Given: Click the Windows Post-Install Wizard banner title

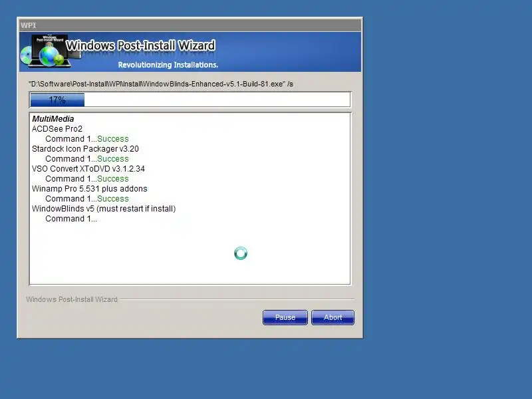Looking at the screenshot, I should [x=140, y=45].
